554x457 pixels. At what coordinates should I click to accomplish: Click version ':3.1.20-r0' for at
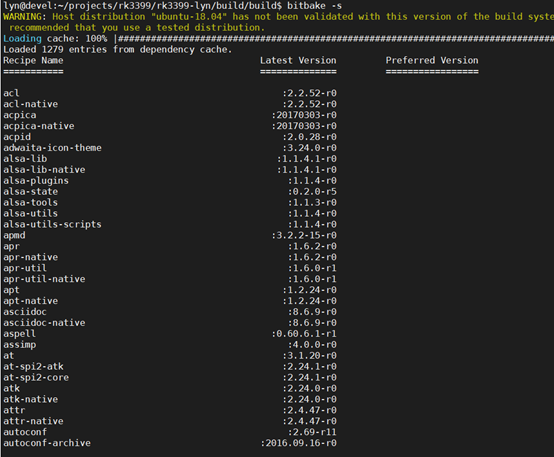(309, 356)
